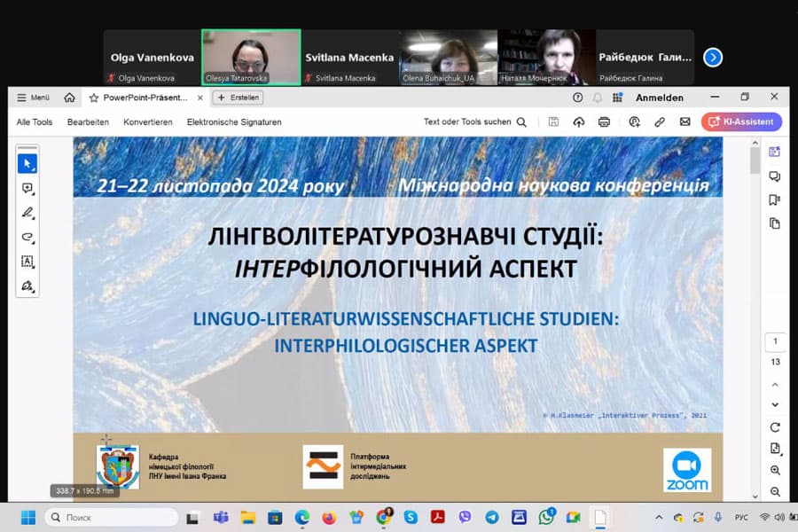Zoom out of the document

pos(775,492)
